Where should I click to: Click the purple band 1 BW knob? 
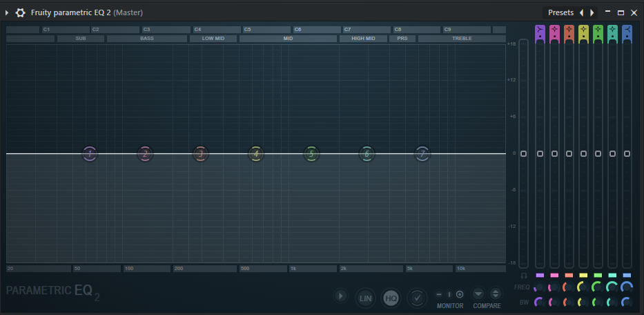click(x=539, y=303)
